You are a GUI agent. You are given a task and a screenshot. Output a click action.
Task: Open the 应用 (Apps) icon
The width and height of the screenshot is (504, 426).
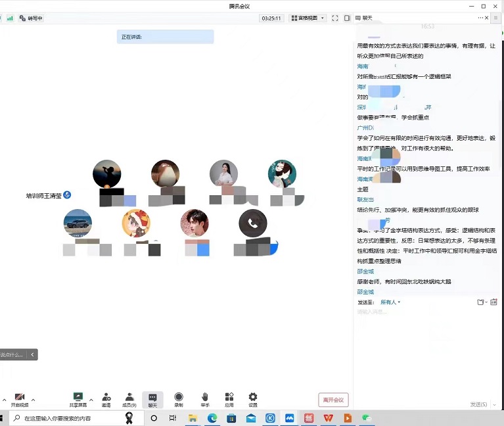(229, 399)
